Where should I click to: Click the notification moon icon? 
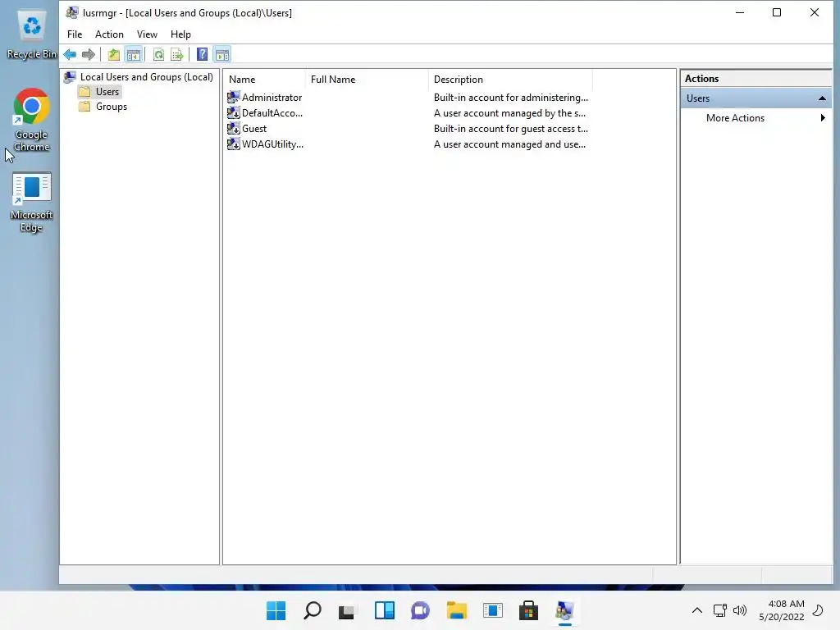click(x=818, y=610)
